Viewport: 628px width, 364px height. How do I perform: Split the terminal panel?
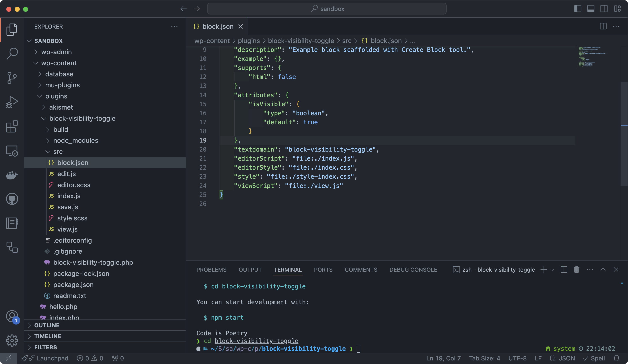(564, 270)
